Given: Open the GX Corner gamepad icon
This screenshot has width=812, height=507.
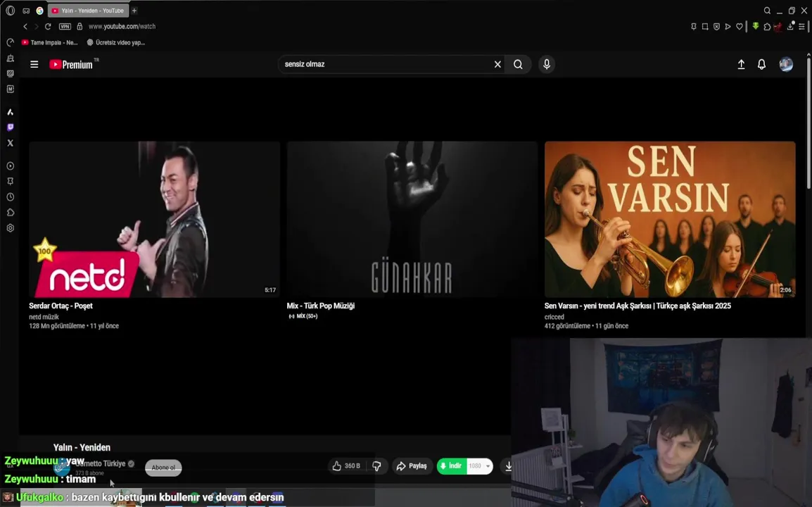Looking at the screenshot, I should click(26, 11).
